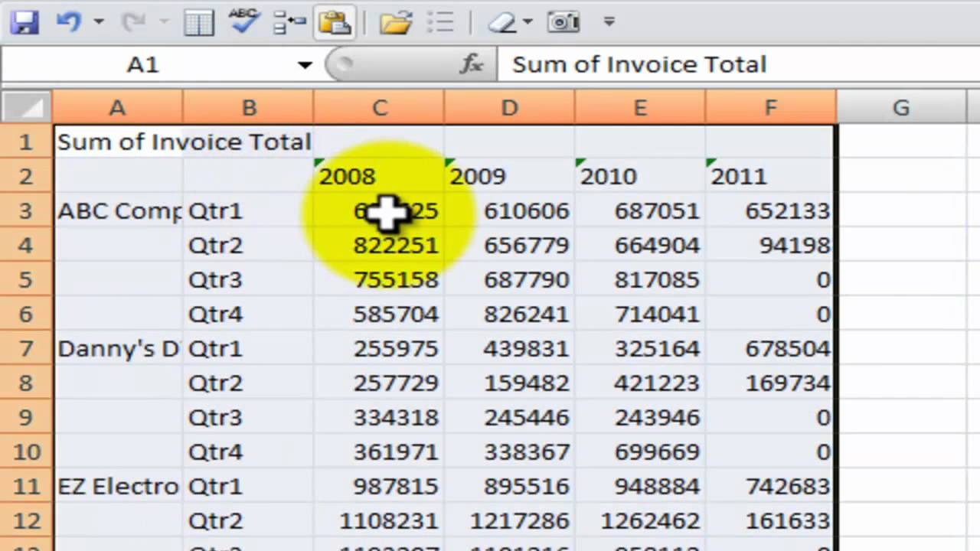The height and width of the screenshot is (551, 980).
Task: Click cell with value 826241
Action: tap(509, 314)
